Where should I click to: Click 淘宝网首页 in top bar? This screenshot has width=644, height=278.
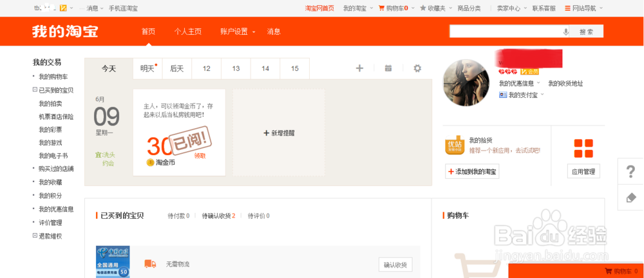click(x=319, y=8)
